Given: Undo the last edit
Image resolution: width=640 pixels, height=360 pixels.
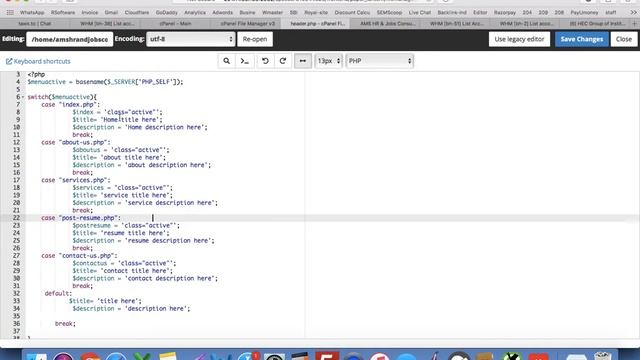Looking at the screenshot, I should coord(265,61).
